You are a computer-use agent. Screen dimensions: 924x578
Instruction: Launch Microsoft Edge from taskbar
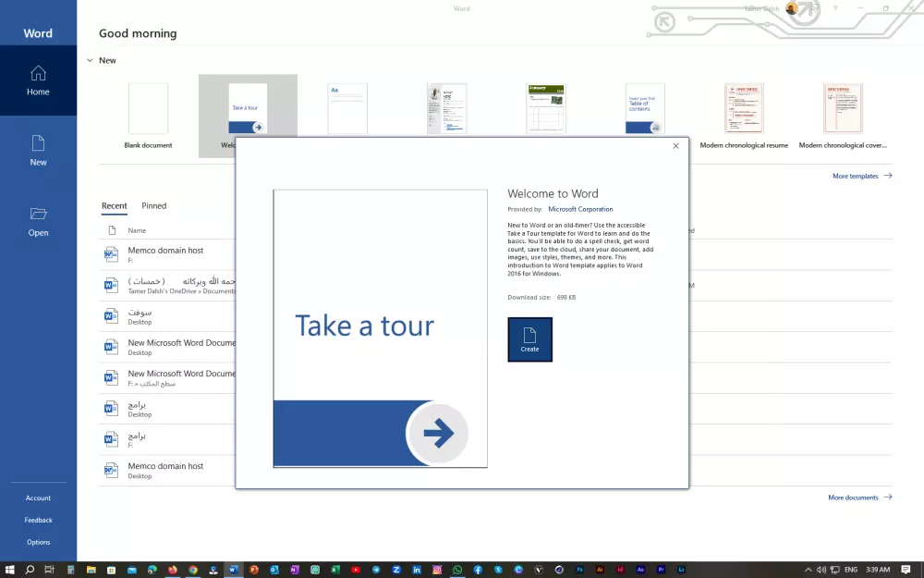pyautogui.click(x=152, y=570)
